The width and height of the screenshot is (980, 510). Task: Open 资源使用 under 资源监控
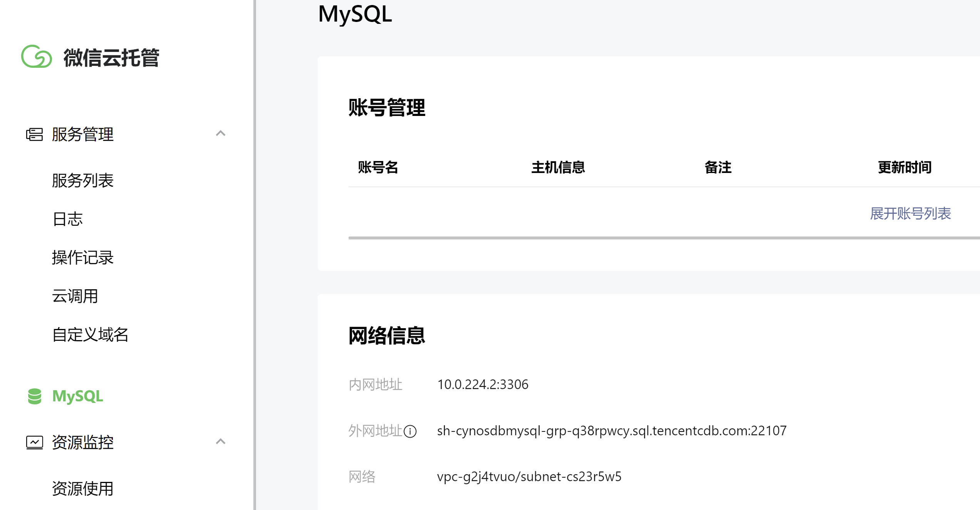[83, 489]
